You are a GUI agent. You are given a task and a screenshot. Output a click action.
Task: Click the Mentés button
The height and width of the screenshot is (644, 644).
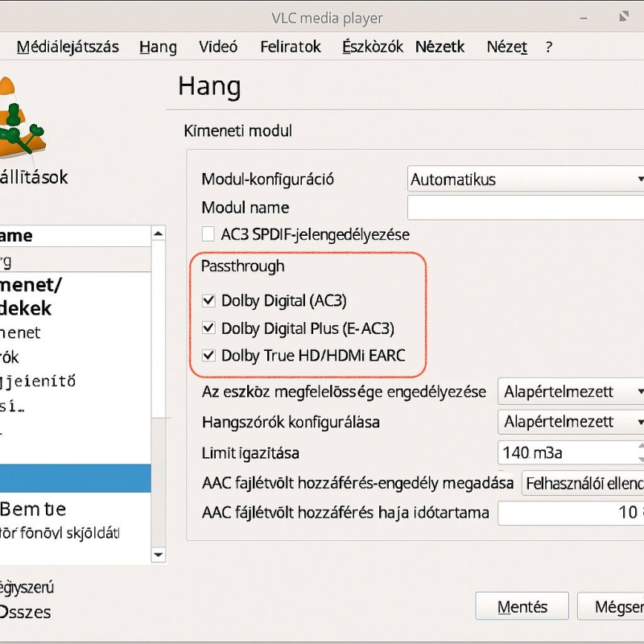[x=522, y=607]
